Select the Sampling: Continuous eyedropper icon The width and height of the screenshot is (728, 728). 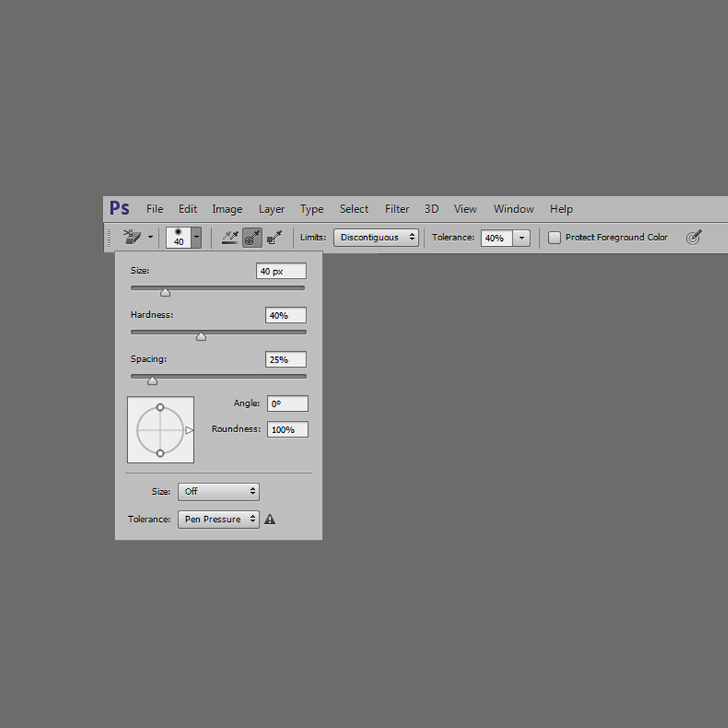tap(229, 237)
